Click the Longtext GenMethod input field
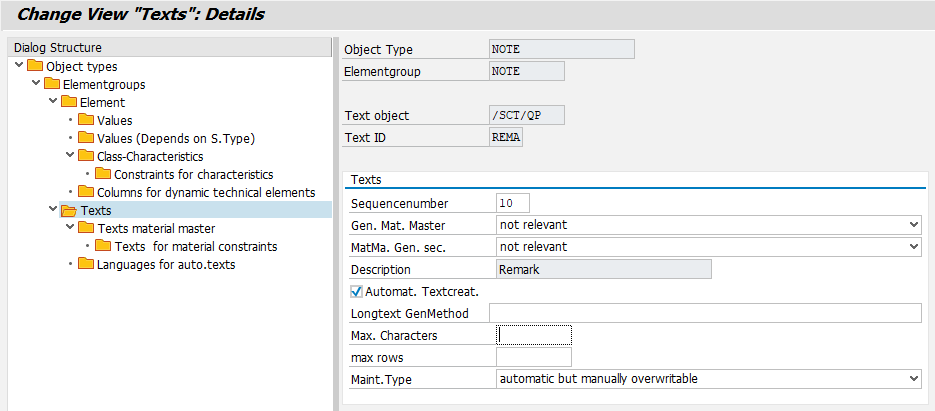The image size is (935, 411). pyautogui.click(x=704, y=313)
